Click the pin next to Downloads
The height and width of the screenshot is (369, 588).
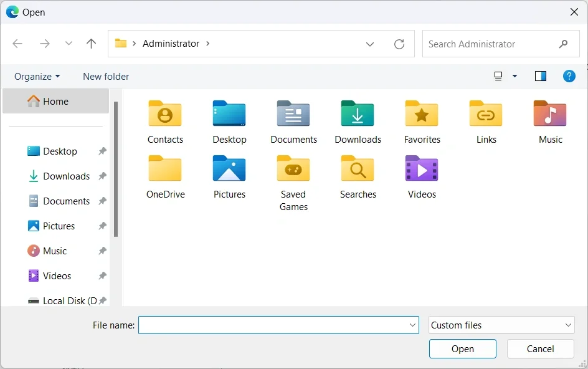(102, 176)
